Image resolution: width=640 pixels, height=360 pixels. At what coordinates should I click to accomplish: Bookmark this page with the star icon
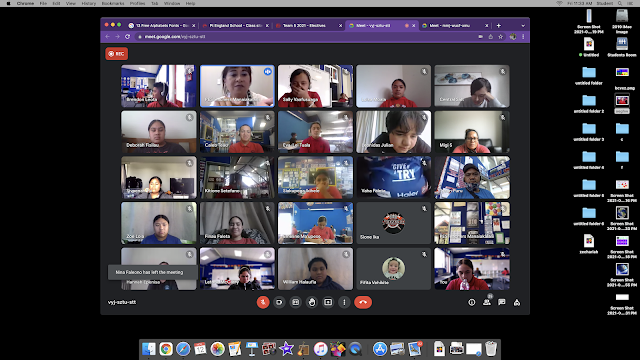pyautogui.click(x=500, y=36)
